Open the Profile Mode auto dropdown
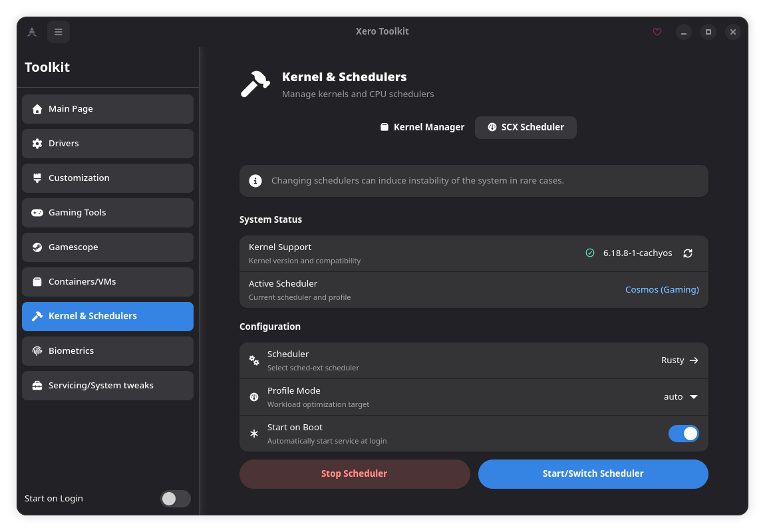The image size is (765, 532). coord(681,397)
